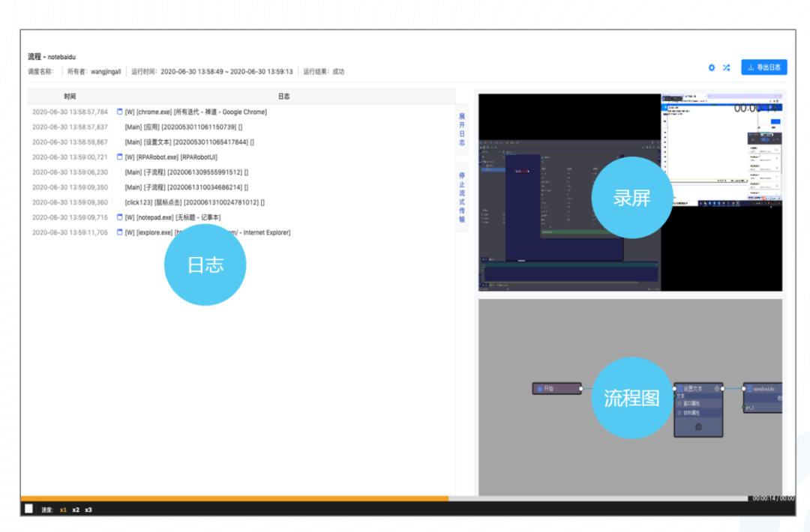Toggle 目标属性 checkbox in 设置文本 node
The width and height of the screenshot is (810, 532).
[680, 412]
